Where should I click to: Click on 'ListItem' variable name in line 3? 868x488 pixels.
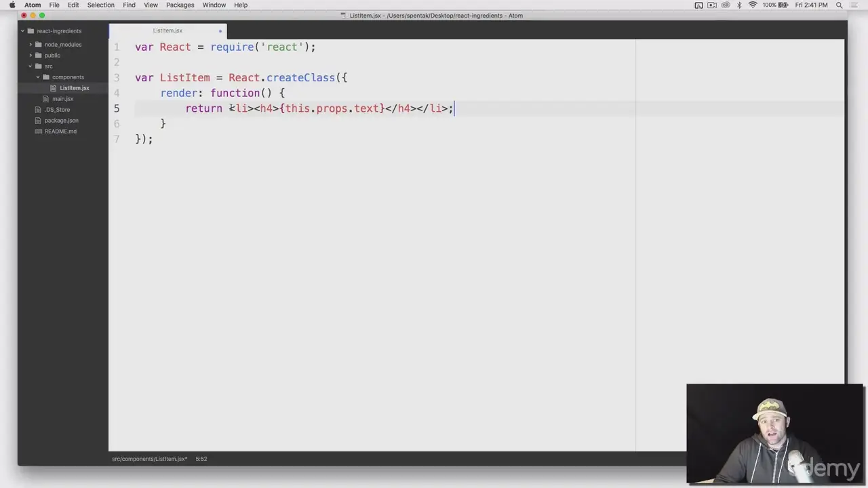tap(184, 78)
